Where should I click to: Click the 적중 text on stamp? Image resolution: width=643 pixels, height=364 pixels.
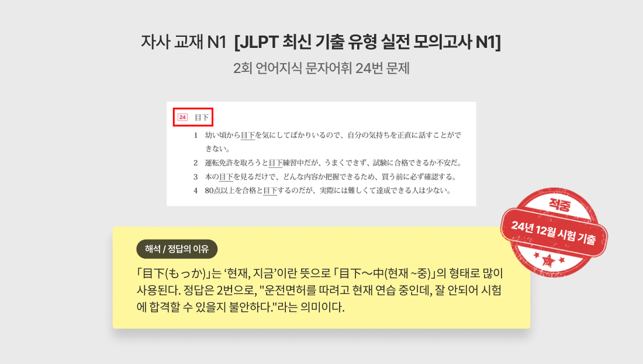[x=560, y=204]
